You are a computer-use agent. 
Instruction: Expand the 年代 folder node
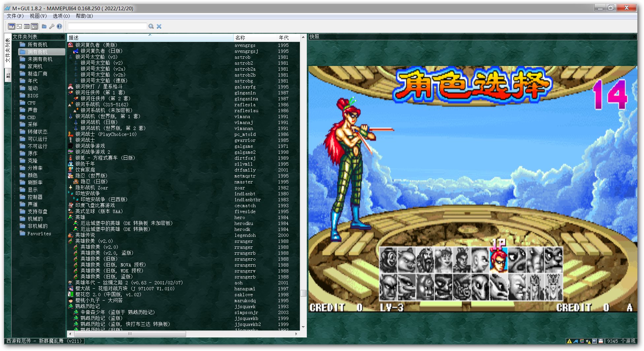15,81
